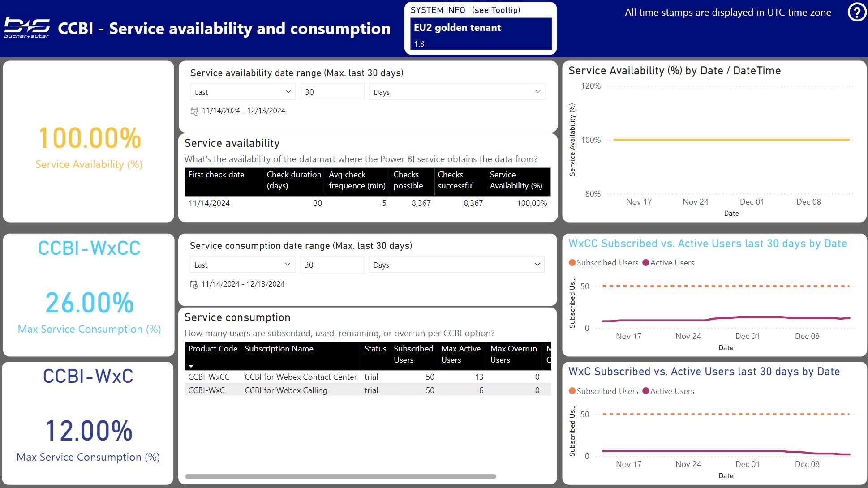This screenshot has width=868, height=488.
Task: Click the Service consumption horizontal scrollbar
Action: tap(340, 476)
